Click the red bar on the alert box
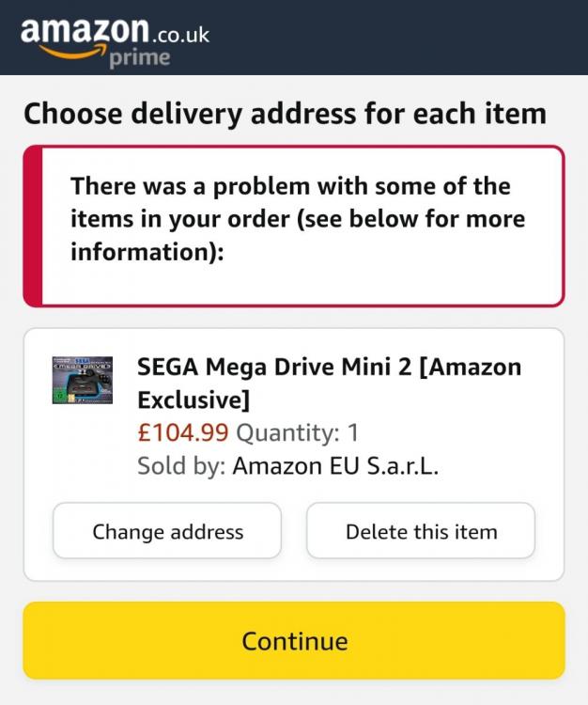588x705 pixels. click(x=33, y=226)
